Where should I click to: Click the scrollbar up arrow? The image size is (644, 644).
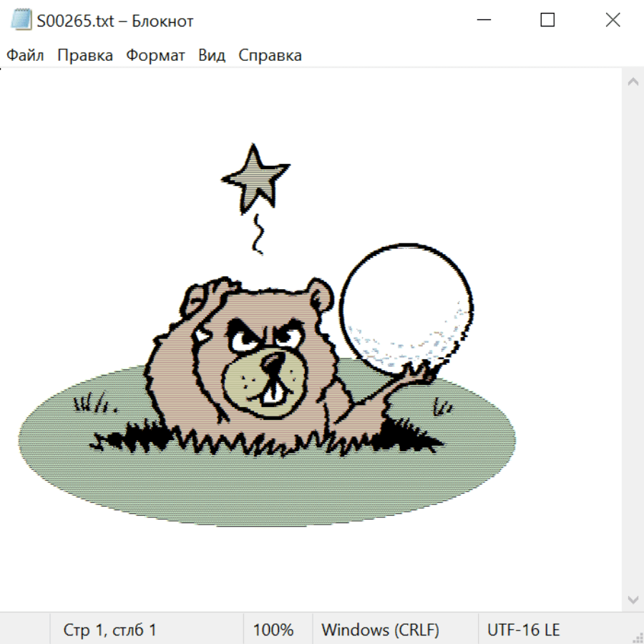[633, 82]
